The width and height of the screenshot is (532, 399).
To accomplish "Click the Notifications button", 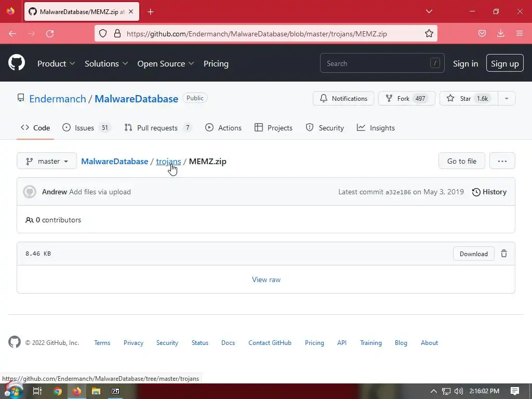I will [x=343, y=98].
